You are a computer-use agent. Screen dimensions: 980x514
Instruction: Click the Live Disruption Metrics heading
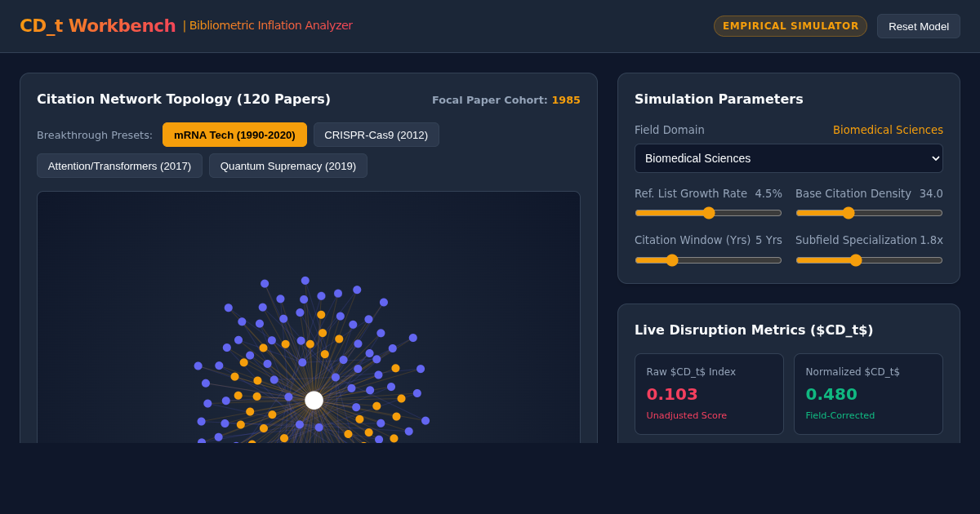click(754, 330)
